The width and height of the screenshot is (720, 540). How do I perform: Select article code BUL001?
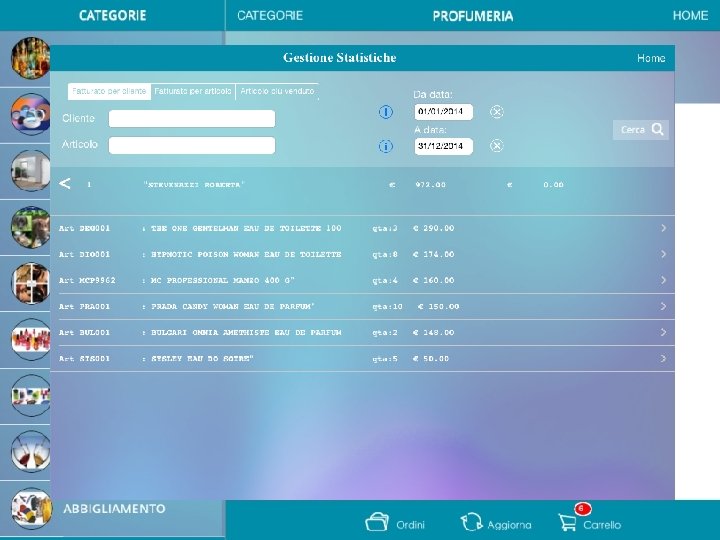(95, 332)
